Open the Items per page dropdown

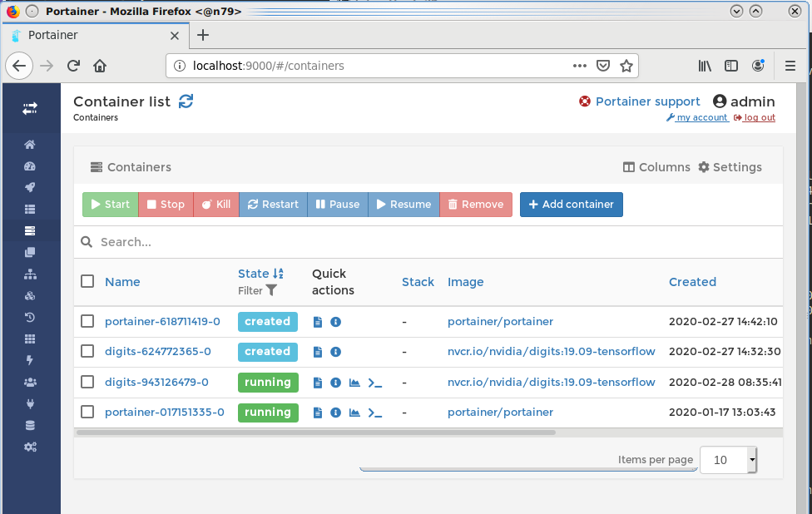pos(728,460)
